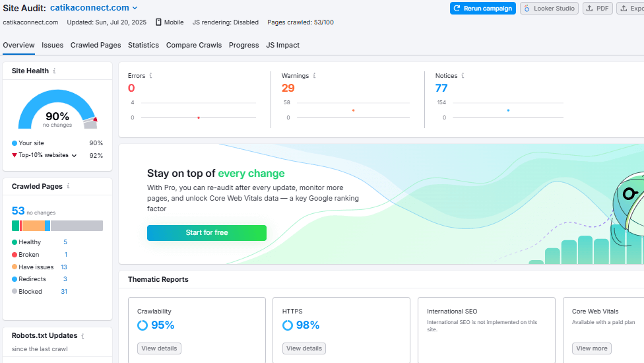Image resolution: width=644 pixels, height=363 pixels.
Task: Click the Your site legend label
Action: pos(31,143)
